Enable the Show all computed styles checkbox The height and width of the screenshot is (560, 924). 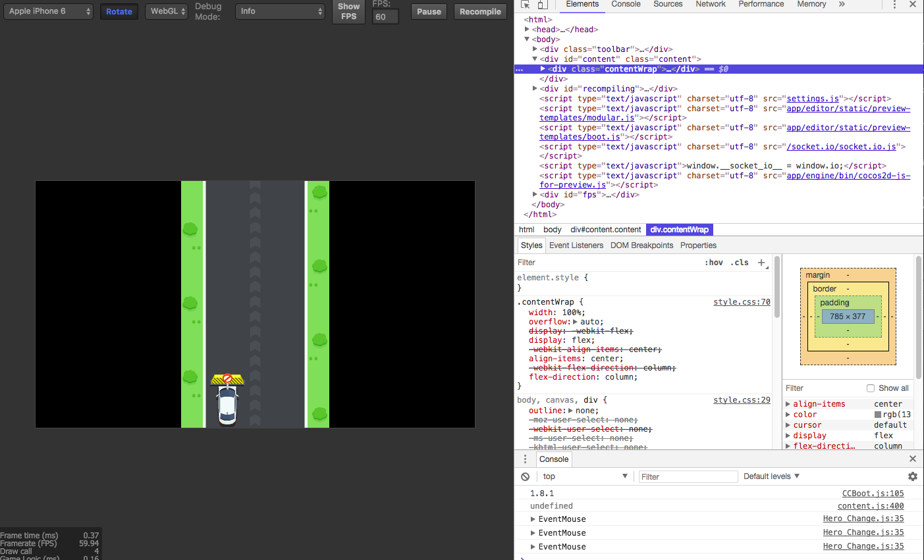coord(871,388)
